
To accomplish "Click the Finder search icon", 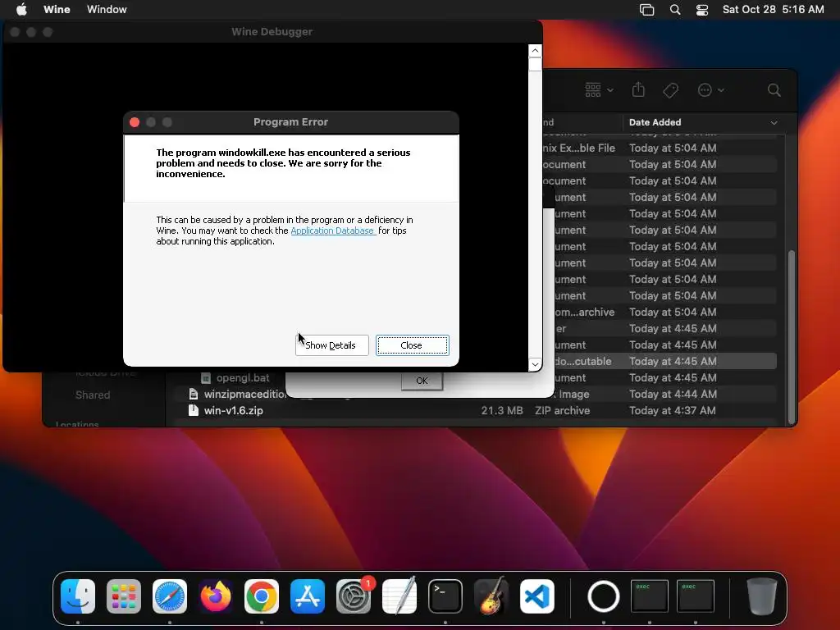I will [x=774, y=90].
